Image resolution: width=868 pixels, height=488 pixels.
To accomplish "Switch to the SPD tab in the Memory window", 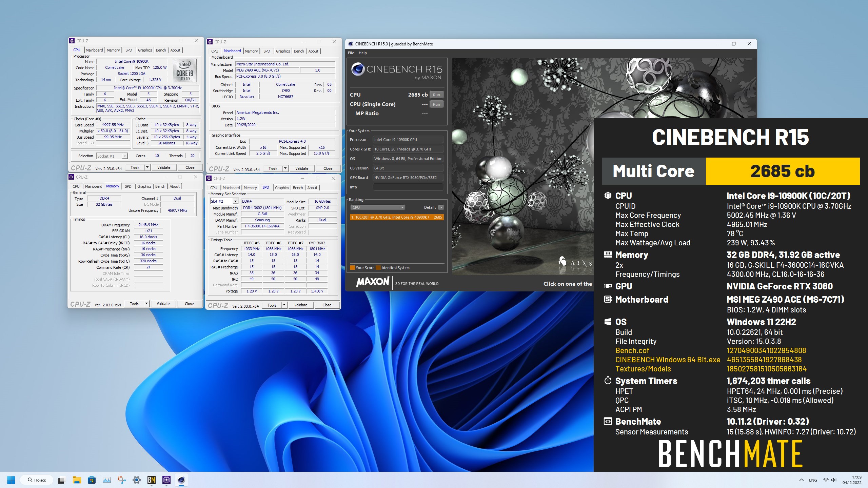I will 128,186.
